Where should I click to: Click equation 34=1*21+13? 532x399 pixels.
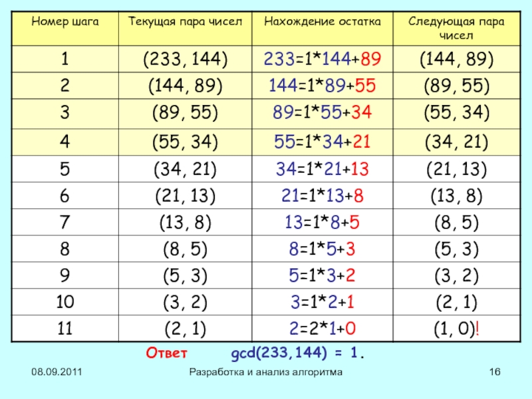(323, 169)
